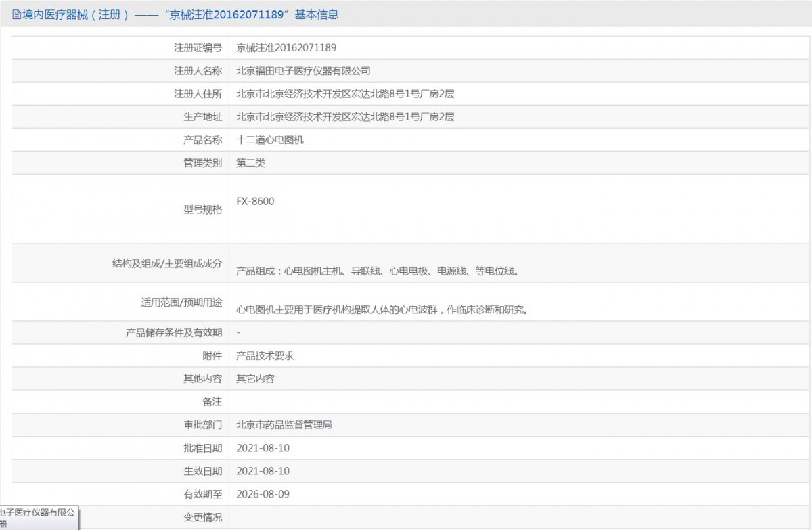Click the document icon before the page title
The height and width of the screenshot is (530, 812).
(17, 14)
